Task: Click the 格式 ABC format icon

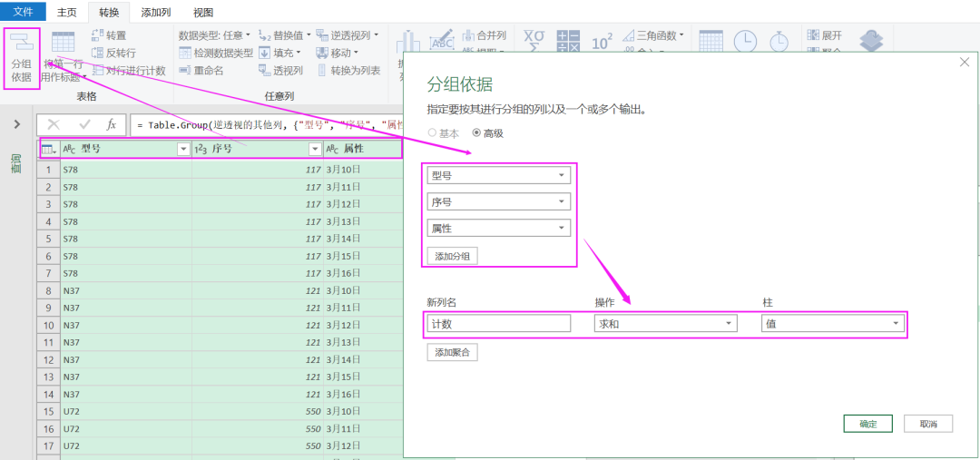Action: (443, 39)
